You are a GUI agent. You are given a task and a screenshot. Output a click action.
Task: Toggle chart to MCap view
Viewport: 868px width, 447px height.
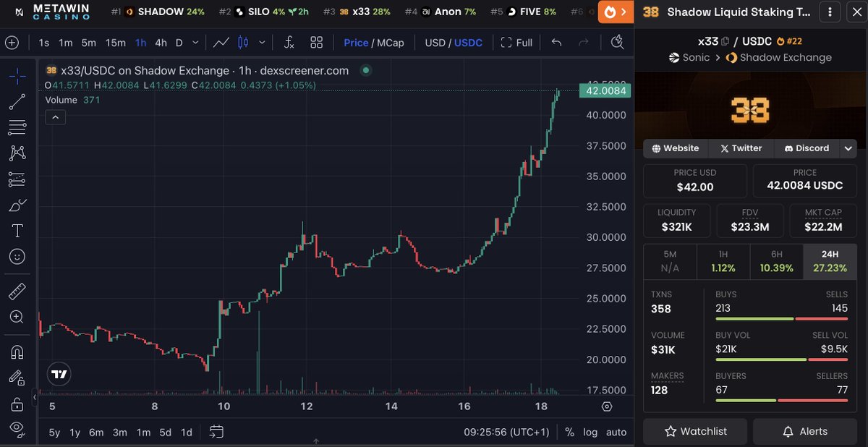[x=389, y=43]
